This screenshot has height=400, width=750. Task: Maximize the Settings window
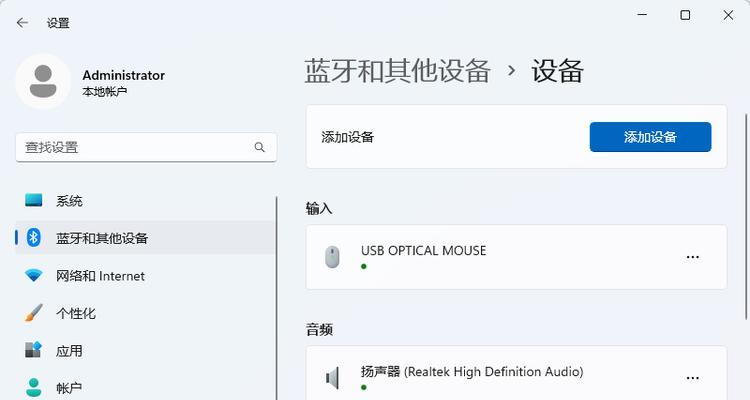pos(685,15)
